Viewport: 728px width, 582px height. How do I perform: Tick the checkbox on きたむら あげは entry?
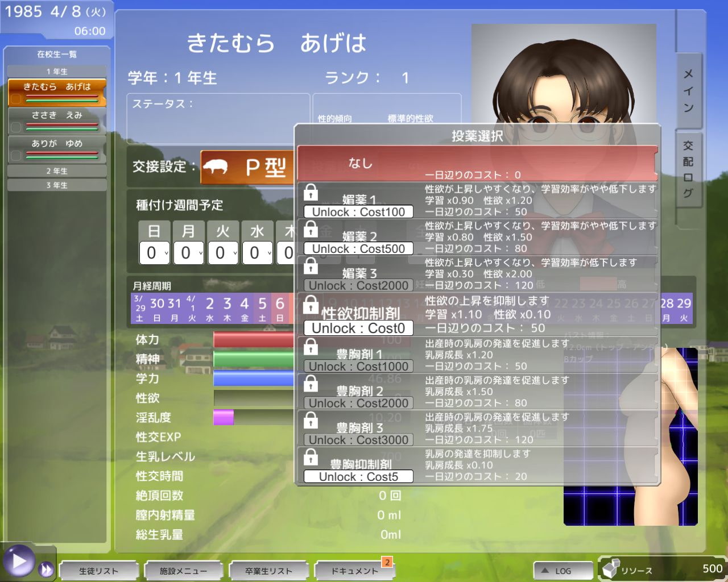[x=15, y=97]
